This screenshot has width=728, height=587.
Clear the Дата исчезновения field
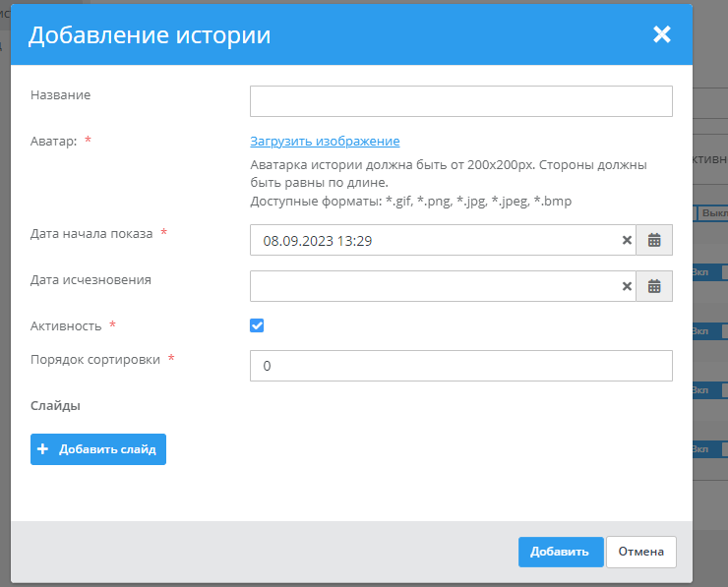pyautogui.click(x=627, y=286)
